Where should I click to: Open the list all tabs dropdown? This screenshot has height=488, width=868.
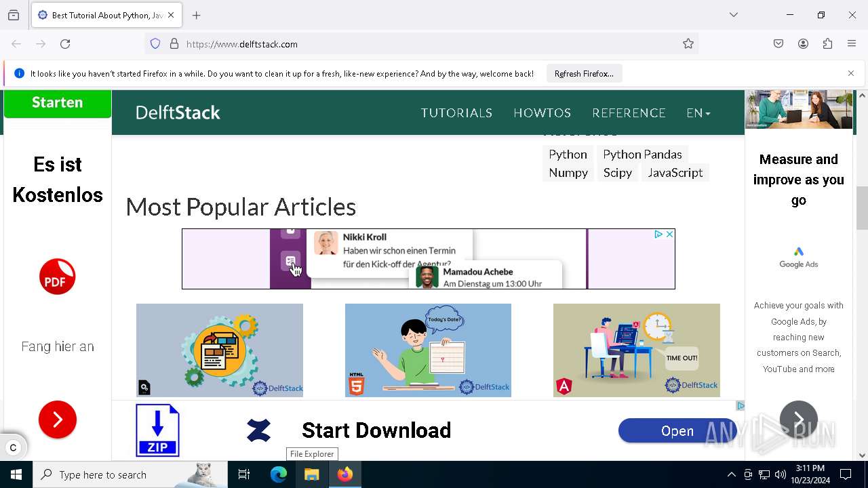(x=734, y=15)
